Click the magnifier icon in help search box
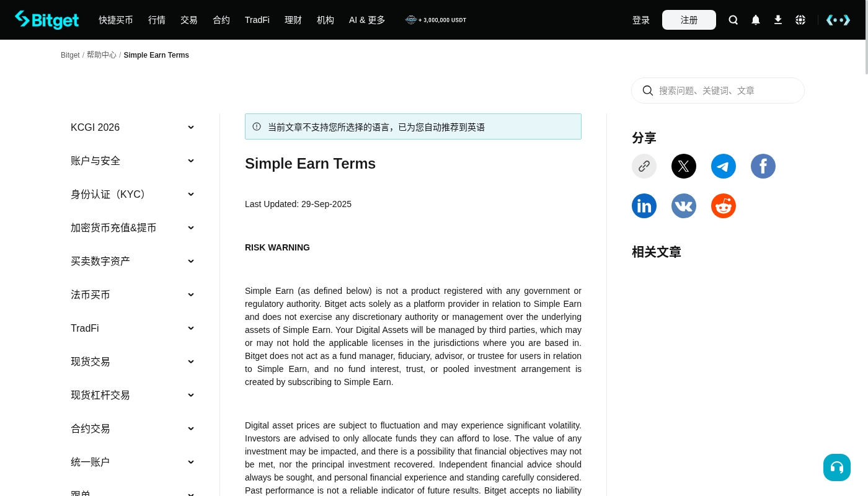The height and width of the screenshot is (496, 868). coord(648,91)
